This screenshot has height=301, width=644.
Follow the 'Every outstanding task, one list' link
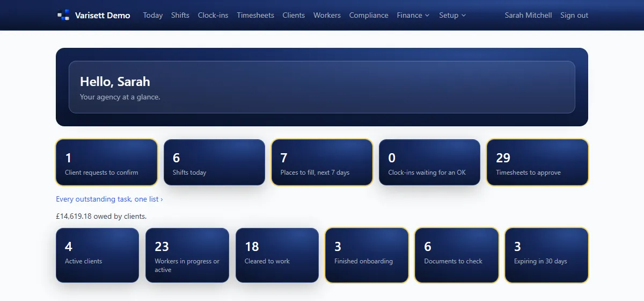pyautogui.click(x=109, y=199)
